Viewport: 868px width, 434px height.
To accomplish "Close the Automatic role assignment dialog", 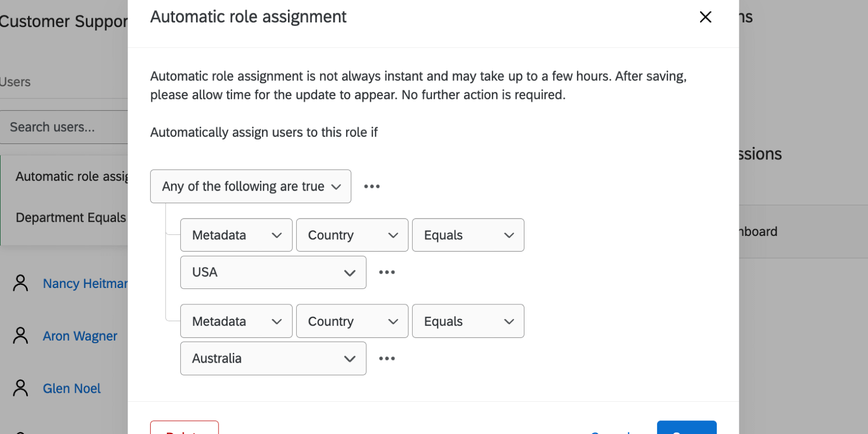I will pyautogui.click(x=705, y=17).
